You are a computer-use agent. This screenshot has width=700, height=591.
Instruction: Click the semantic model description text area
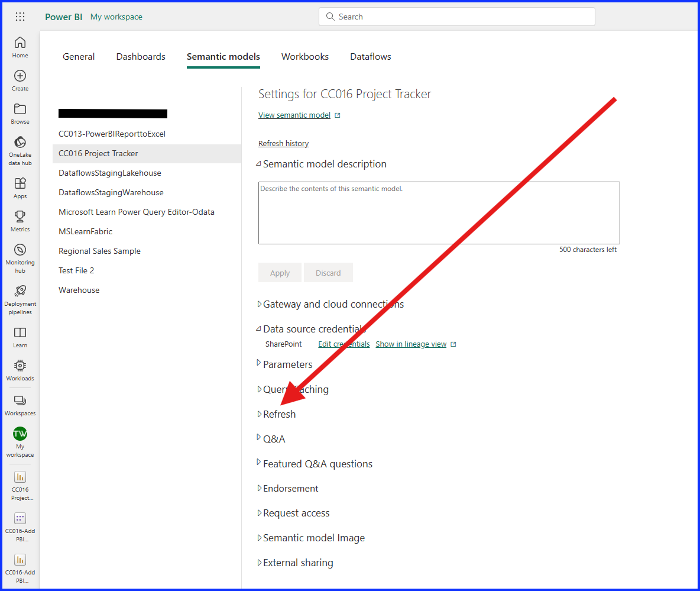[x=439, y=212]
